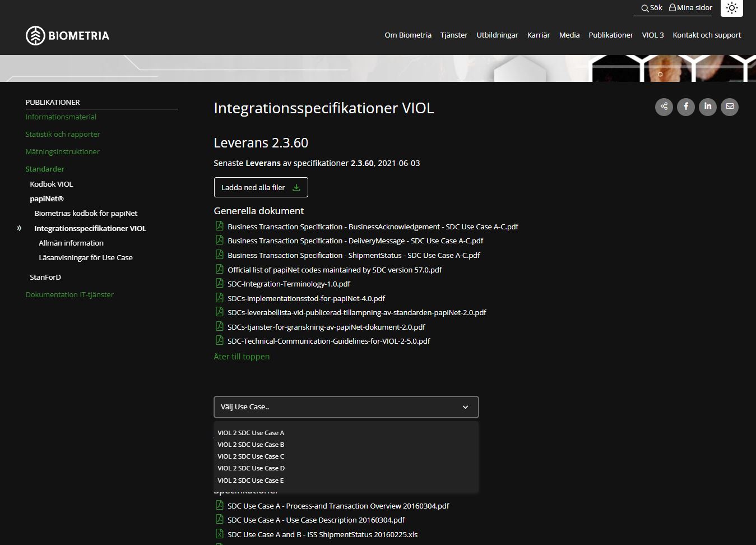Screen dimensions: 756x545
Task: Click the PDF icon beside SDC-Integration-Terminology-1.0.pdf
Action: 219,283
